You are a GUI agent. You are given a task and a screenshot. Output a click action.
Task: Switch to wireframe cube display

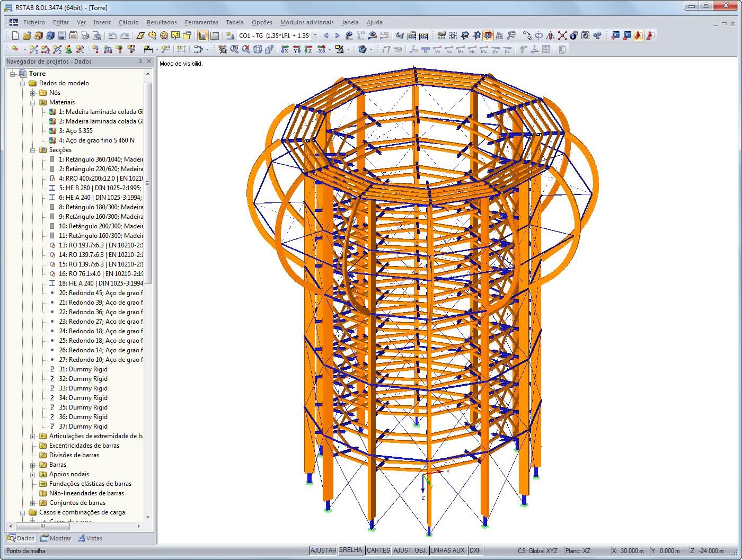(258, 49)
